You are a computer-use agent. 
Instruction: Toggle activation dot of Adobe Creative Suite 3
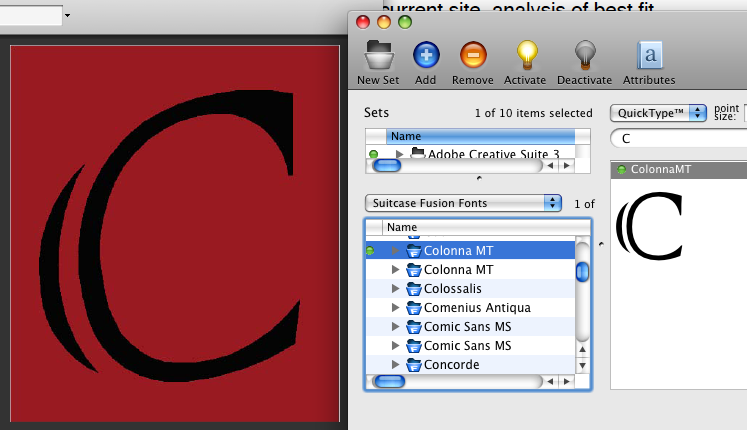(x=374, y=154)
